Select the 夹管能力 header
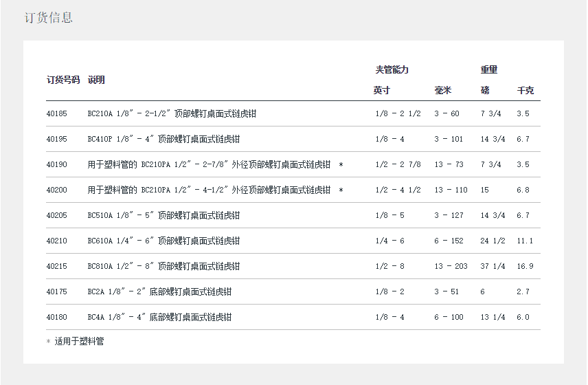The height and width of the screenshot is (385, 588). [x=392, y=69]
